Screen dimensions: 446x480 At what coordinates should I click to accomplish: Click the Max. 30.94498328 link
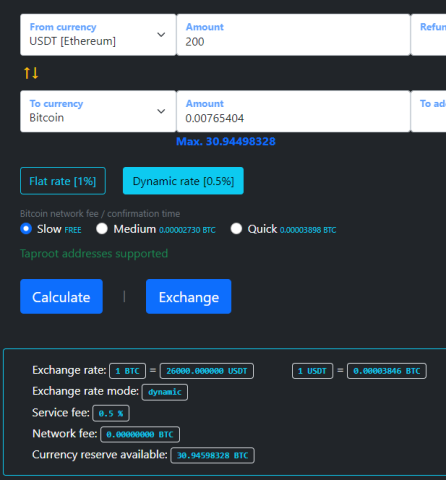226,142
